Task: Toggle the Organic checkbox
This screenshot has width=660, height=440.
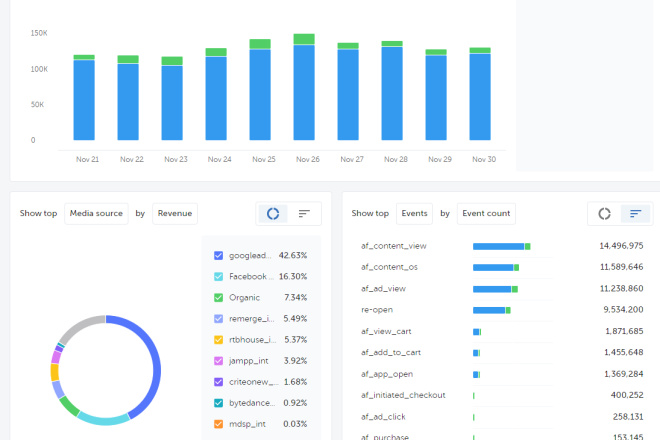Action: [218, 298]
